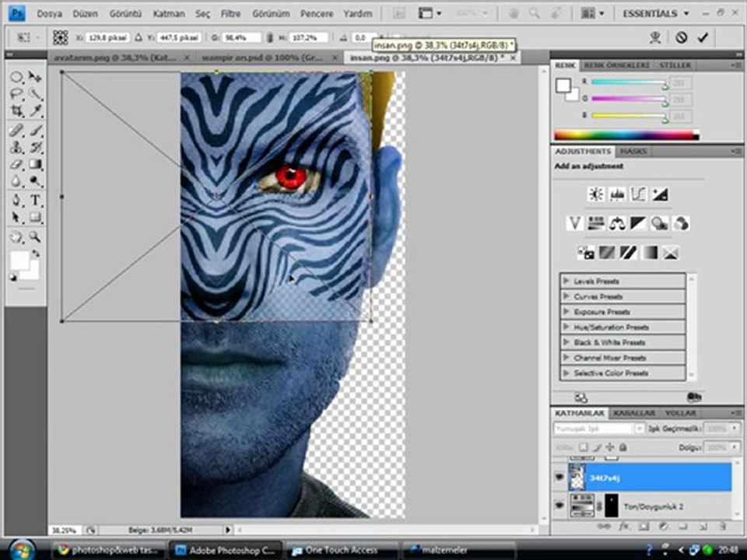Select the Blur tool
Image resolution: width=747 pixels, height=560 pixels.
coord(16,181)
